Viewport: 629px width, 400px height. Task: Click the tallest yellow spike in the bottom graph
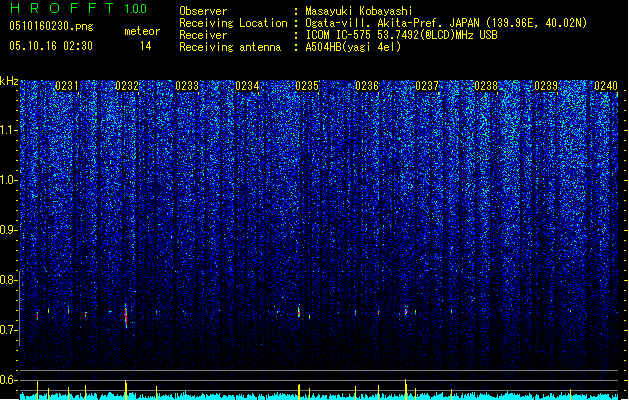coord(406,389)
